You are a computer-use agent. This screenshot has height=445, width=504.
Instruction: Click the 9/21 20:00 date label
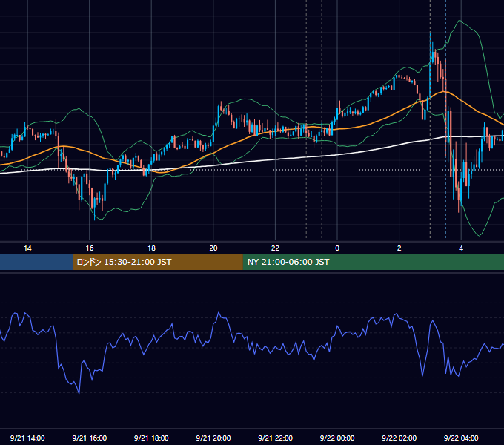click(213, 438)
